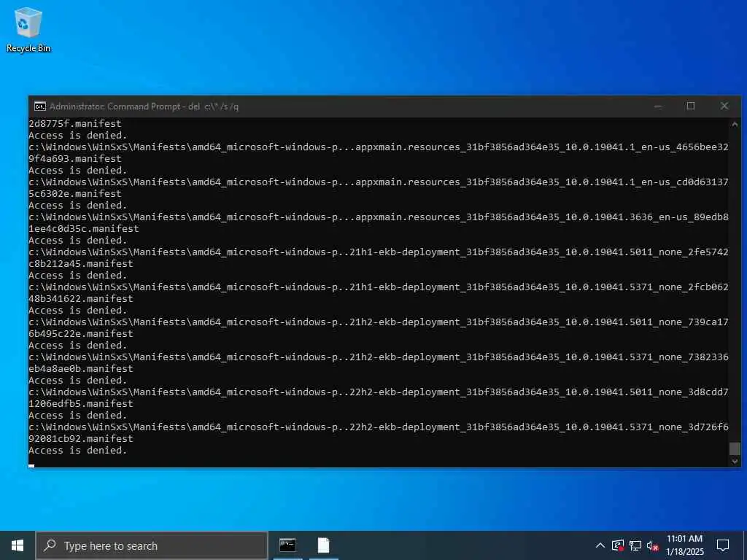Open the blank document taskbar icon

coord(323,545)
